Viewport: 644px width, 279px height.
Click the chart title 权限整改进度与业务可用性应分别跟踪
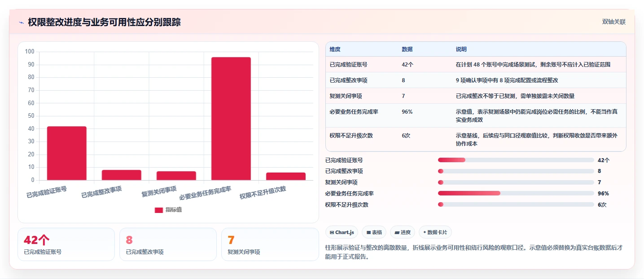pos(105,22)
